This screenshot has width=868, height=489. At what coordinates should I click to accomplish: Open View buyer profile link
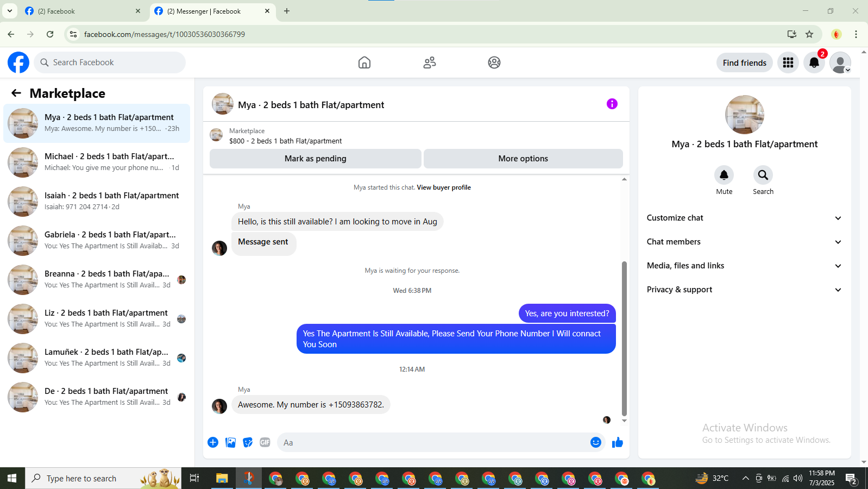coord(444,187)
